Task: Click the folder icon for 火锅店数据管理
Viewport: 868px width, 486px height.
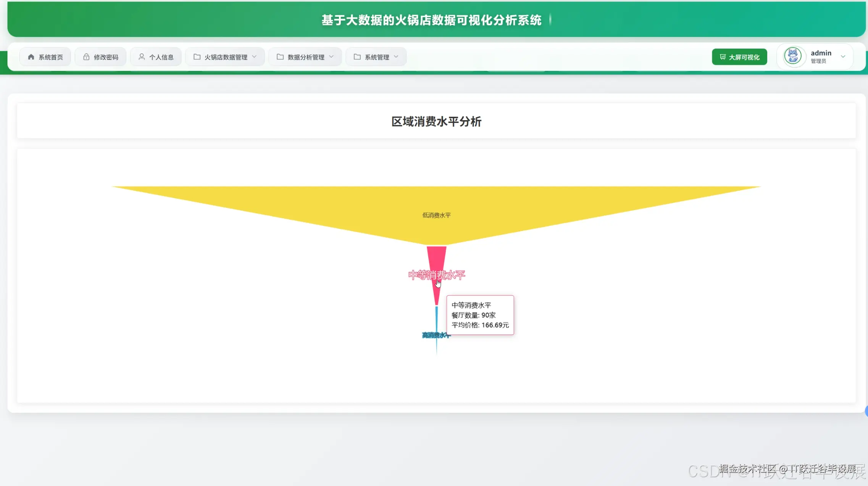Action: tap(196, 56)
